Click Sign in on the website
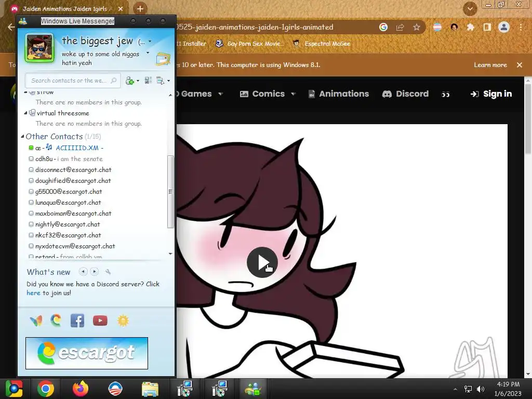The width and height of the screenshot is (532, 399). tap(491, 94)
